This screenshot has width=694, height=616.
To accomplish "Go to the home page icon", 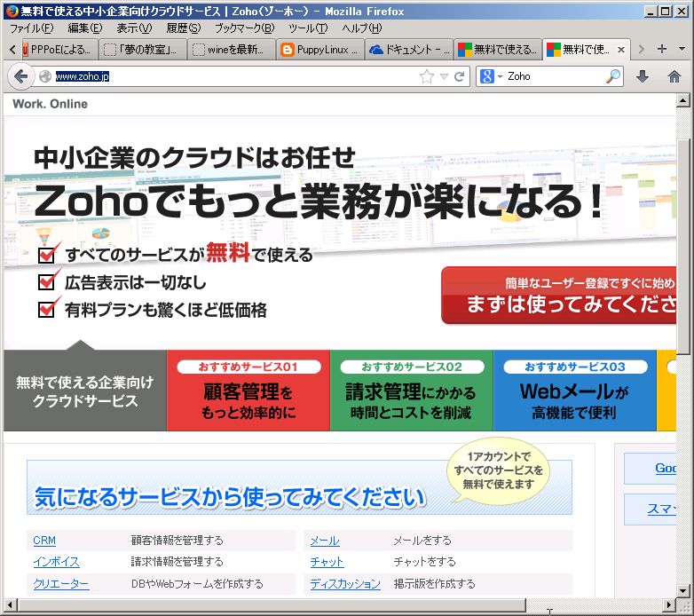I will point(674,76).
